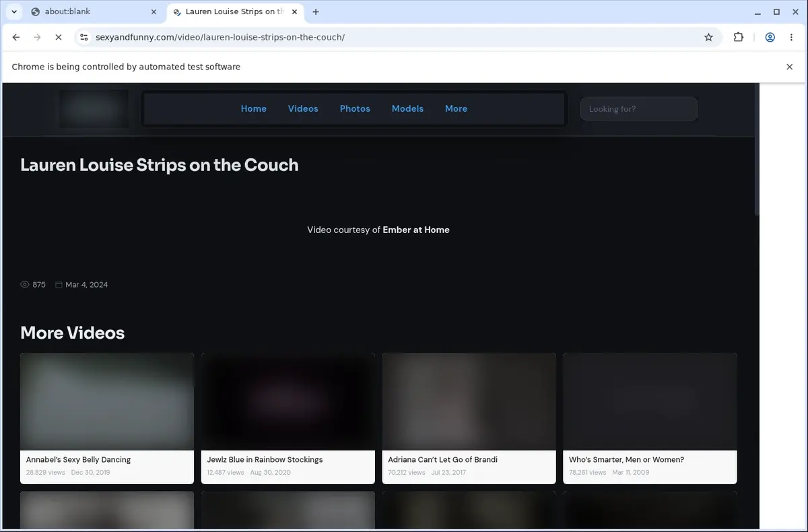Close the Lauren Louise Strips tab
Screen dimensions: 808x532
click(x=294, y=11)
